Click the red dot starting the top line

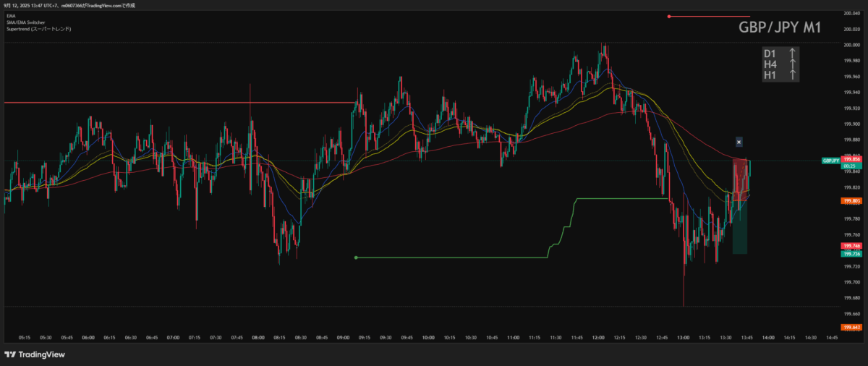coord(669,17)
